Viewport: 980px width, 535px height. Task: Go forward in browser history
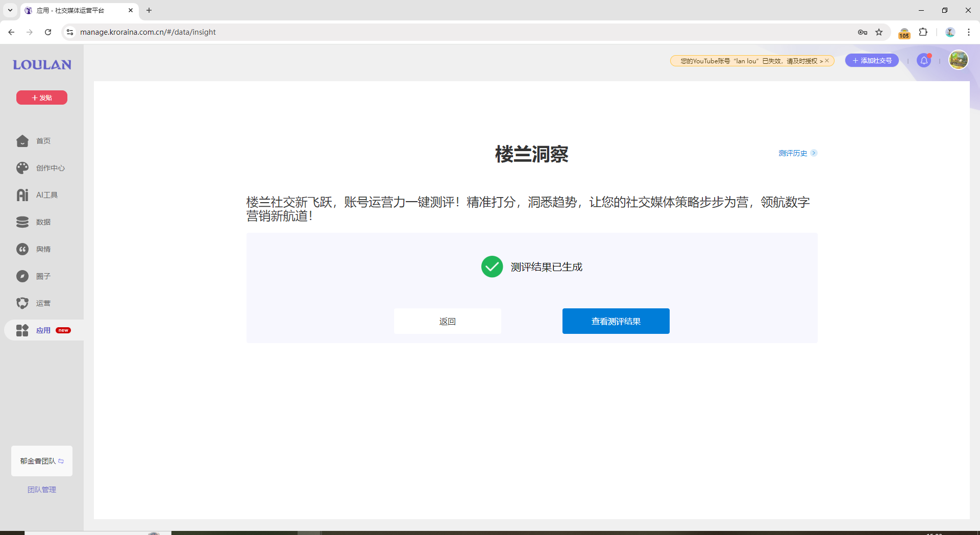(x=30, y=32)
